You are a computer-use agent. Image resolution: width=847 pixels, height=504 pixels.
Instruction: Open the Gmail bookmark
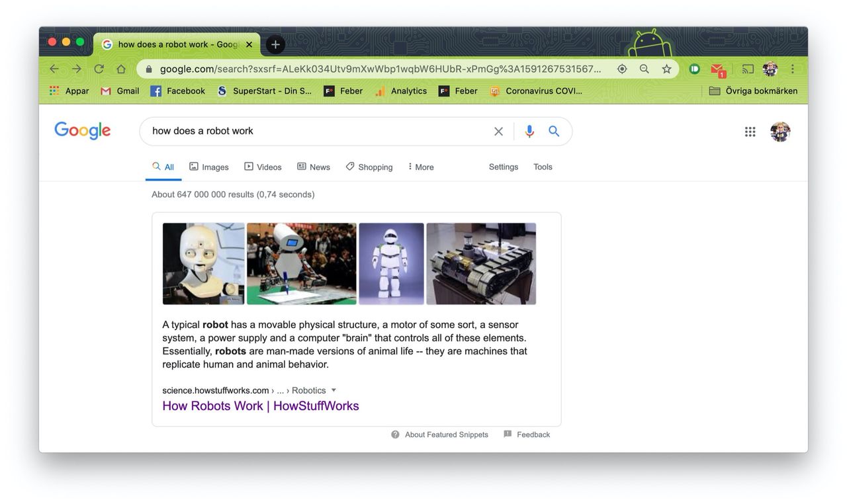pos(120,91)
